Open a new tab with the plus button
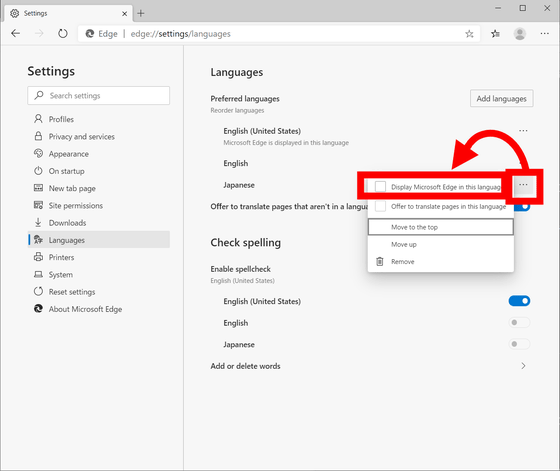 coord(141,14)
